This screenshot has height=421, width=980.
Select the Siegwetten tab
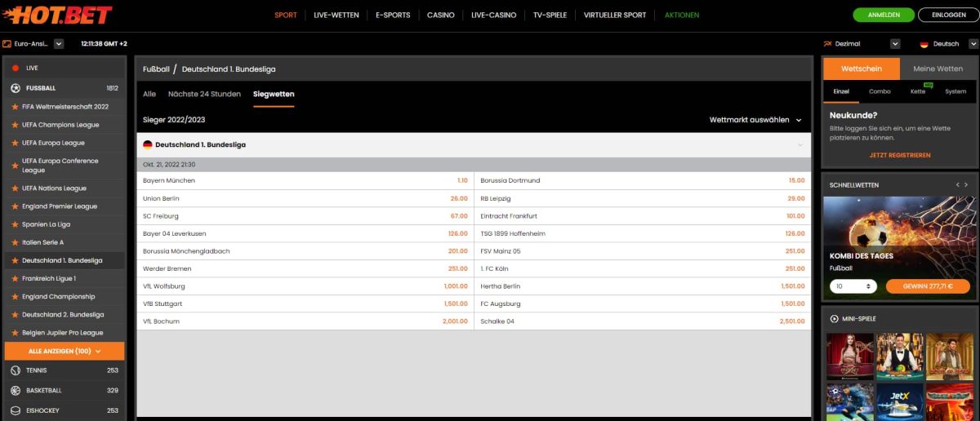pyautogui.click(x=274, y=94)
